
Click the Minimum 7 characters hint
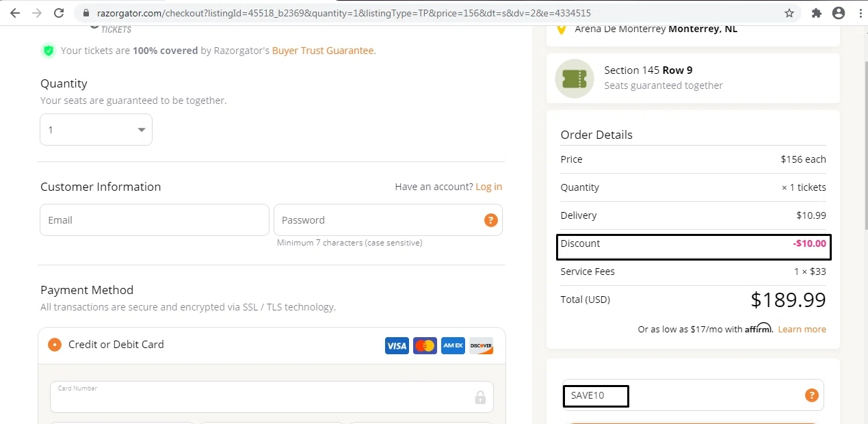(350, 243)
